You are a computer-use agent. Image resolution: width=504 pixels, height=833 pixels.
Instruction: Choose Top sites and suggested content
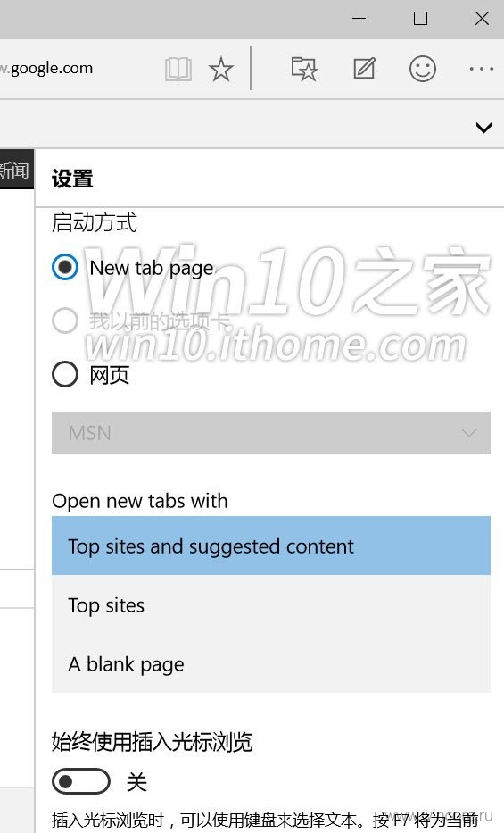coord(270,546)
